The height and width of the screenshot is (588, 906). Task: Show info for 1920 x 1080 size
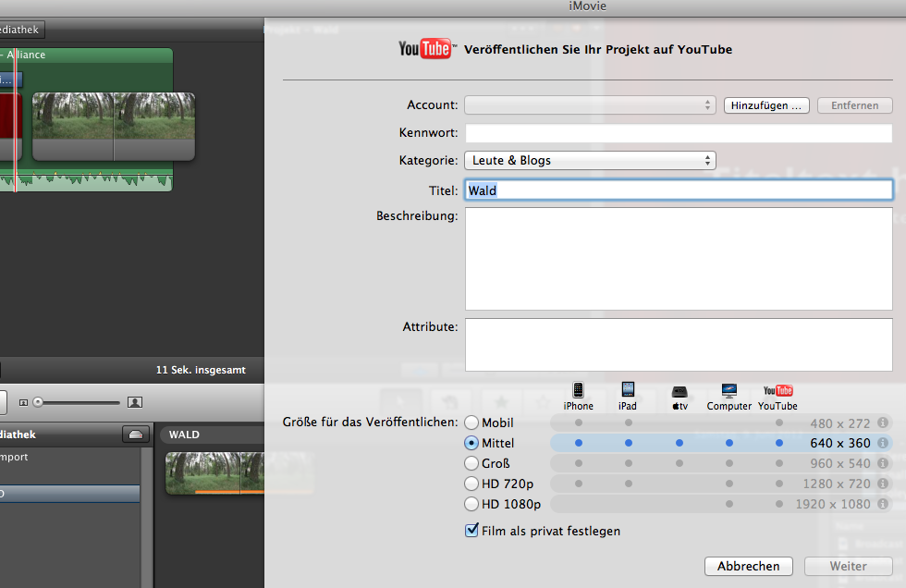coord(883,503)
